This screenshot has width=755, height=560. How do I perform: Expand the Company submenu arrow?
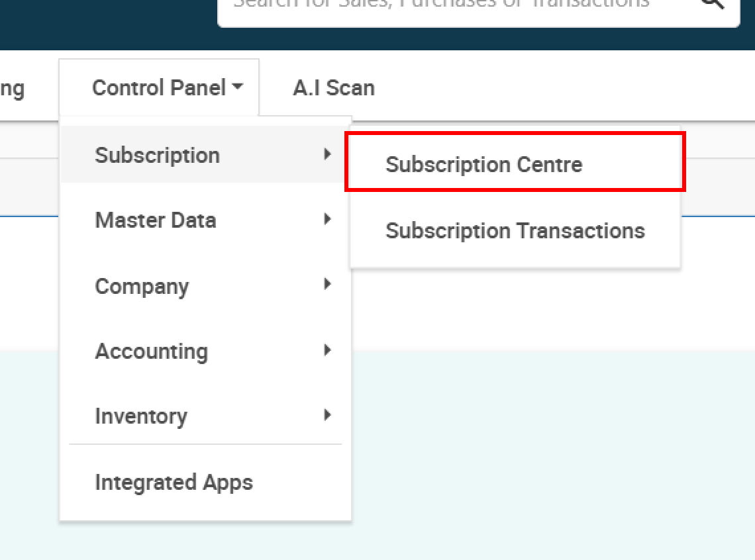pyautogui.click(x=327, y=284)
